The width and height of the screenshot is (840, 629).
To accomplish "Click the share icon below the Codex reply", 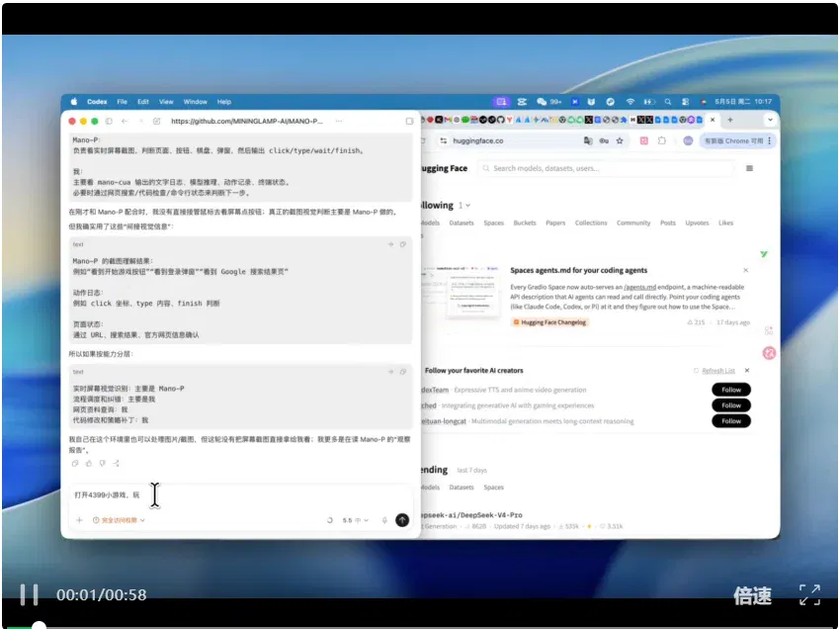I will click(116, 463).
